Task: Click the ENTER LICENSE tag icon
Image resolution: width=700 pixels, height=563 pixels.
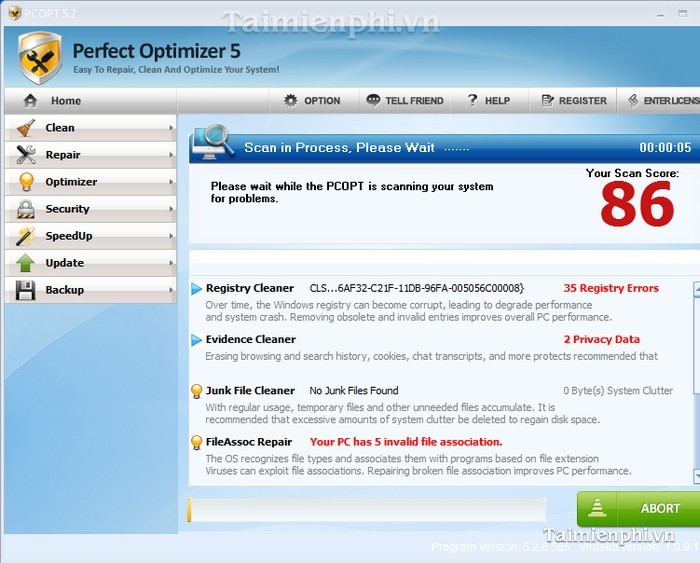Action: click(x=633, y=100)
